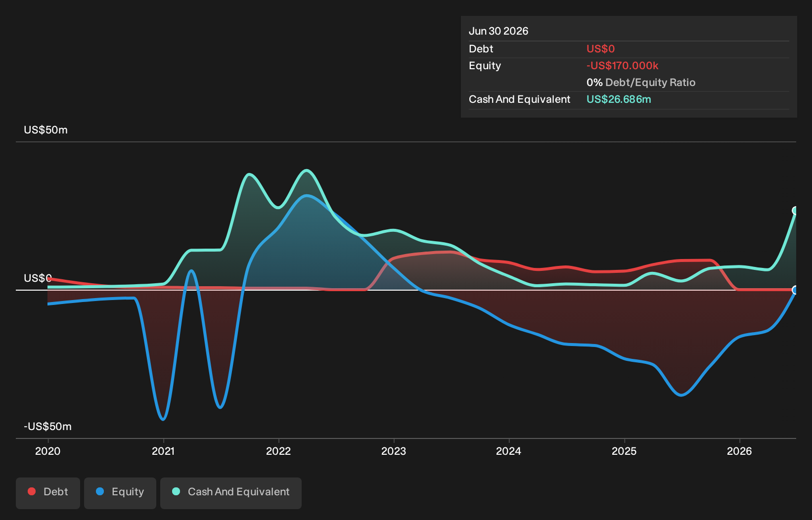Click the 2020 x-axis label

click(x=48, y=451)
